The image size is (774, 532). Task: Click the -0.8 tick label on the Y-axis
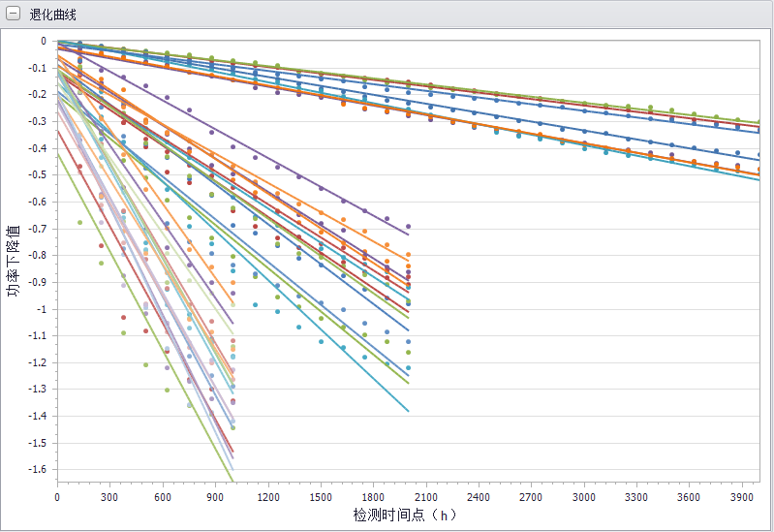pos(38,256)
